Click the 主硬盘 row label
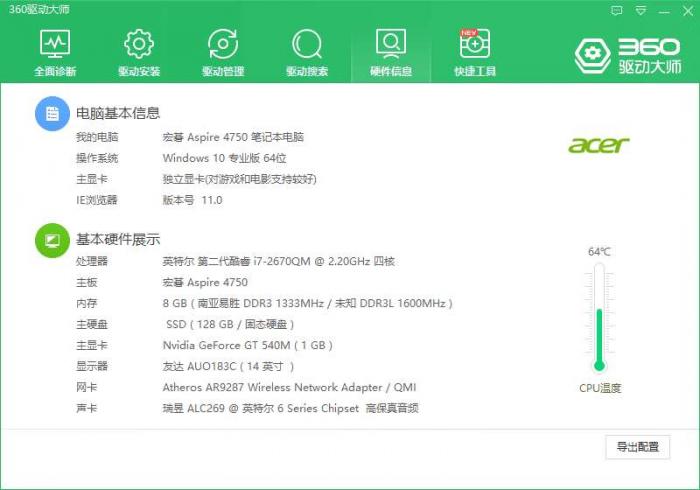 92,324
